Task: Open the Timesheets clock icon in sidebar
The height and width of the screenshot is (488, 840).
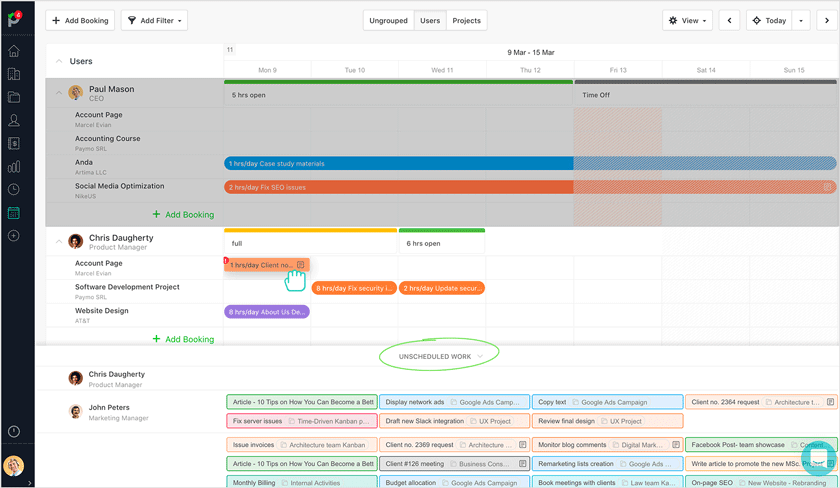Action: click(14, 190)
